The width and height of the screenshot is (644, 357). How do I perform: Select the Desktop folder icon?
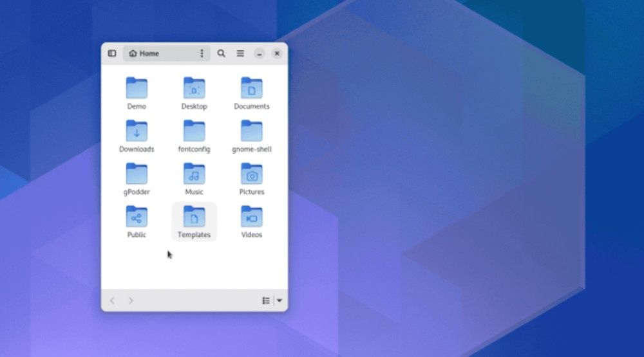coord(194,88)
